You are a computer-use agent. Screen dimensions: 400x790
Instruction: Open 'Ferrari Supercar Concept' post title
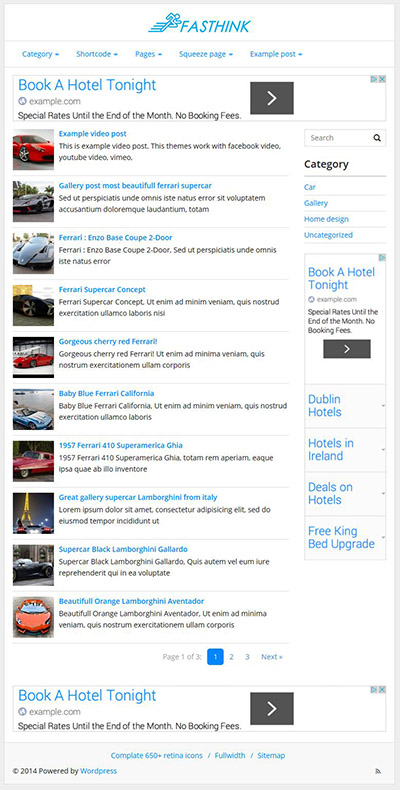click(x=102, y=290)
